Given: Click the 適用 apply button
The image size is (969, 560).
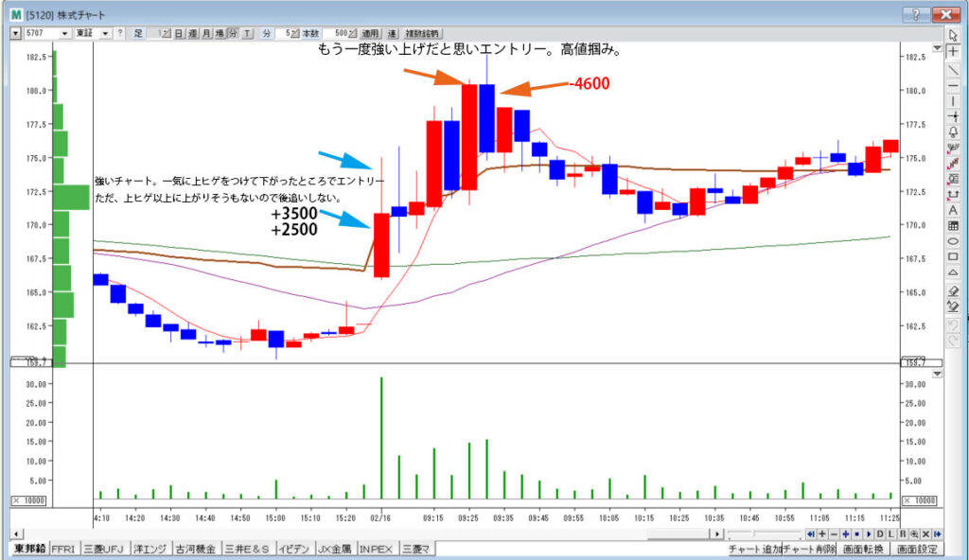Looking at the screenshot, I should [x=371, y=33].
